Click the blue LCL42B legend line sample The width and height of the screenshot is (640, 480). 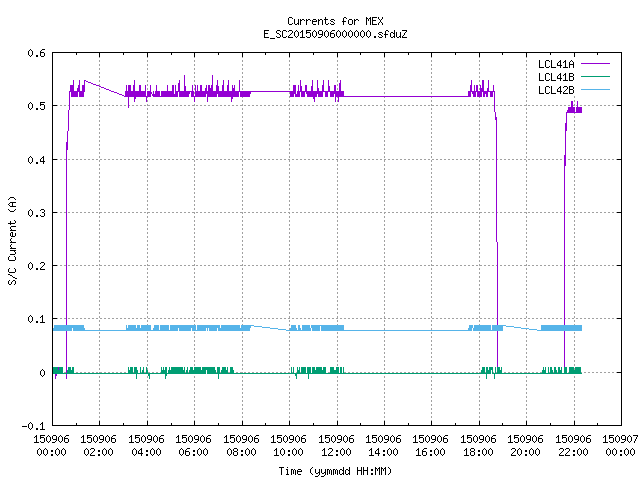pyautogui.click(x=595, y=89)
